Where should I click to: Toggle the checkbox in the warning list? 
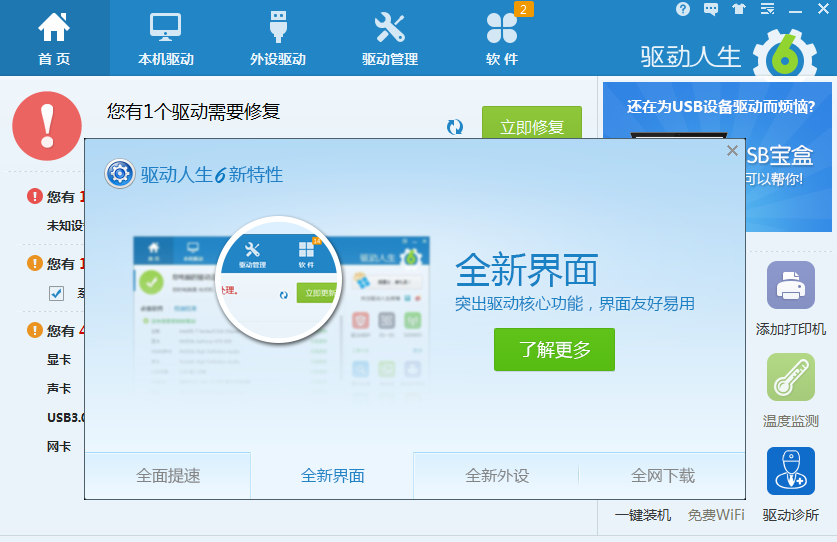(56, 293)
